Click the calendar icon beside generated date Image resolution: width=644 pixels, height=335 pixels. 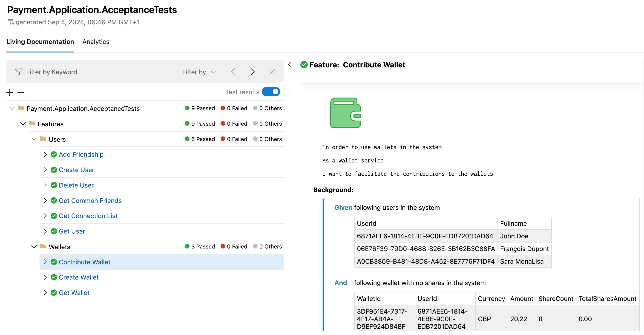[11, 22]
